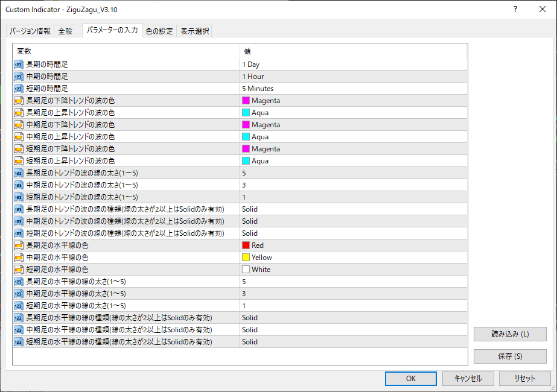557x392 pixels.
Task: Open the 1 Hour value for 中期の時間足
Action: tap(354, 77)
